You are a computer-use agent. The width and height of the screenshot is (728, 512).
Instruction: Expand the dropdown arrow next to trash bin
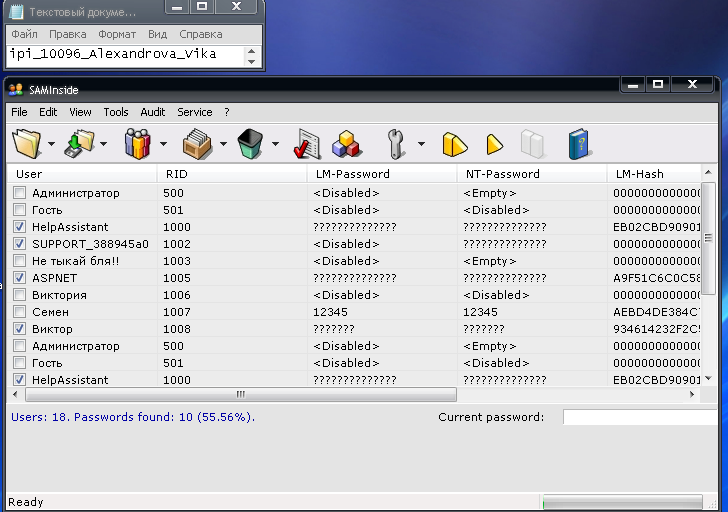(x=275, y=144)
